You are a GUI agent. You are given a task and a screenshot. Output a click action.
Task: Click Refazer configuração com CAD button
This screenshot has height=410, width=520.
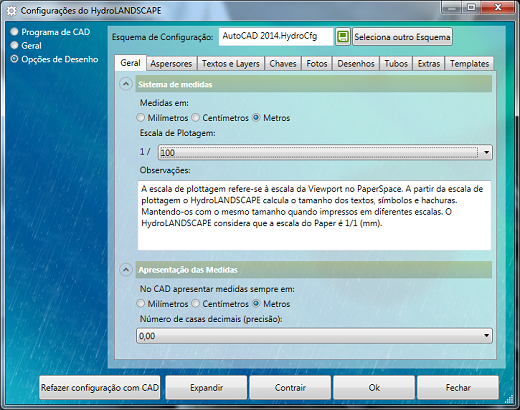pyautogui.click(x=100, y=388)
